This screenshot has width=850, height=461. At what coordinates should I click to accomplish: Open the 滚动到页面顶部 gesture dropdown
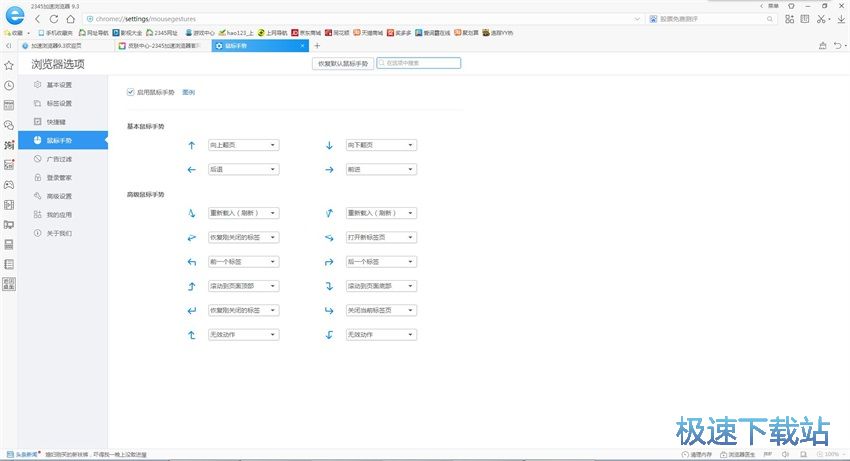pos(243,286)
